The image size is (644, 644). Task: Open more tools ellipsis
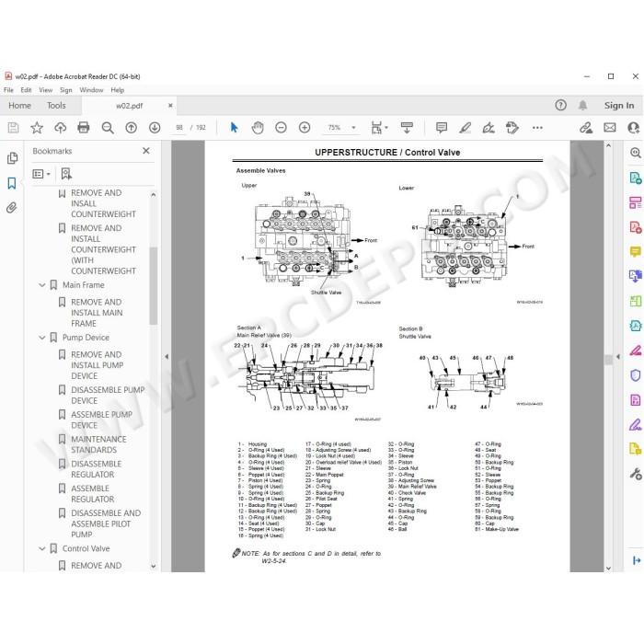(537, 128)
